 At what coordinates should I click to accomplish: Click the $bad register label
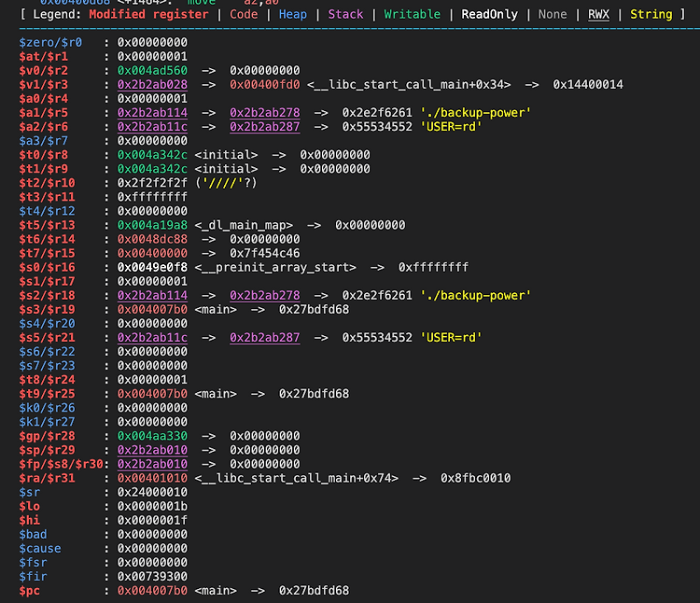point(33,535)
